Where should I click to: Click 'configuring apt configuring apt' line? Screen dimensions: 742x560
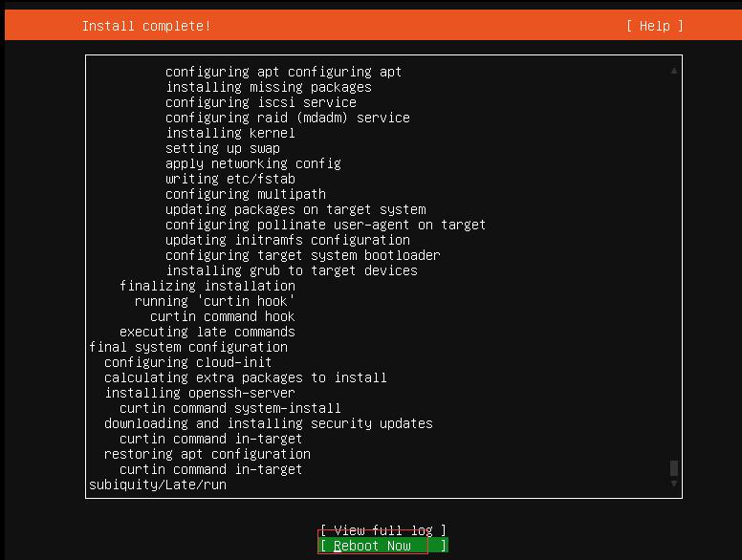pos(283,72)
